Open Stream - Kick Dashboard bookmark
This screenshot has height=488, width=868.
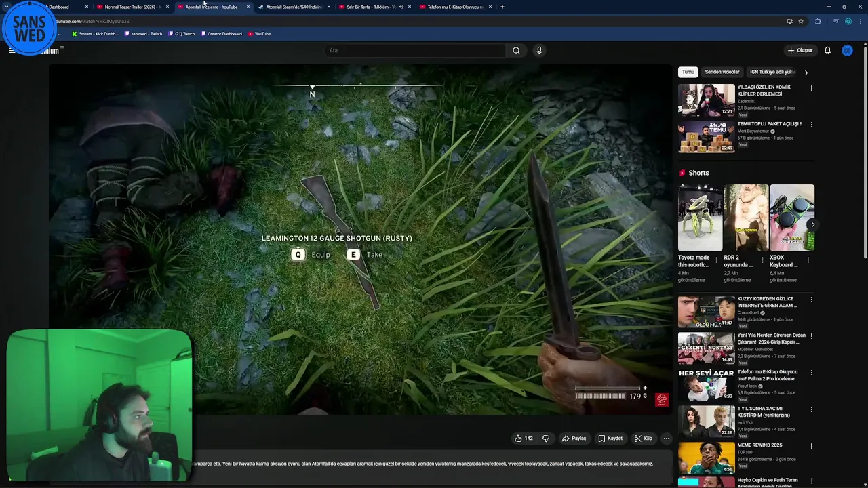pyautogui.click(x=95, y=33)
